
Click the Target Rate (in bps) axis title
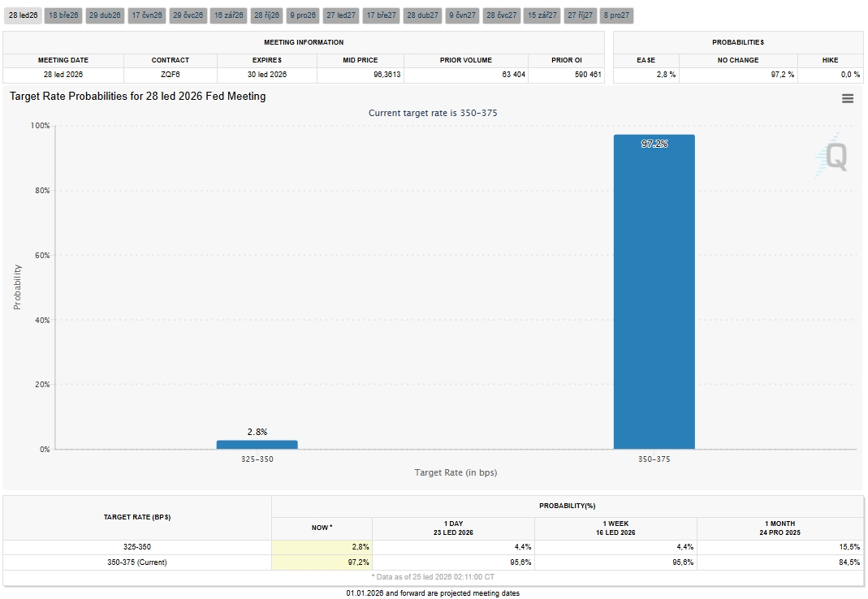[456, 472]
